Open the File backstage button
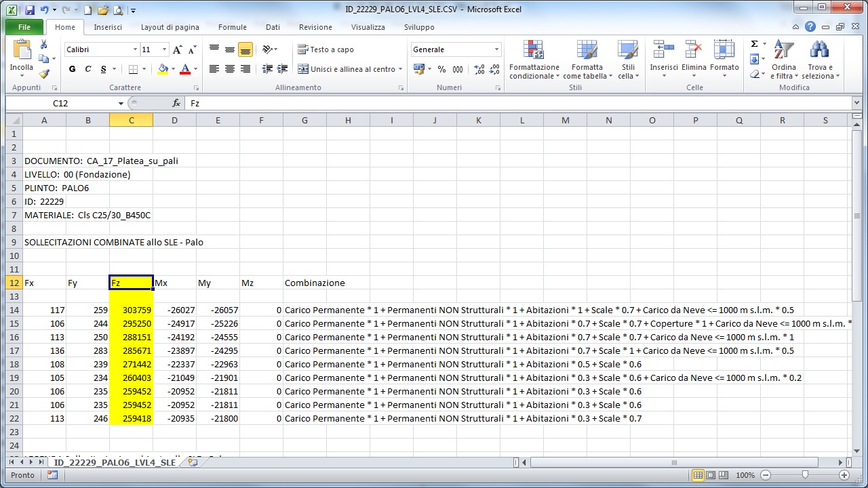The width and height of the screenshot is (868, 488). tap(24, 27)
